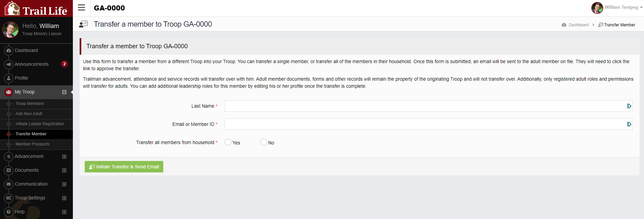Click the user avatar in top right

(597, 7)
